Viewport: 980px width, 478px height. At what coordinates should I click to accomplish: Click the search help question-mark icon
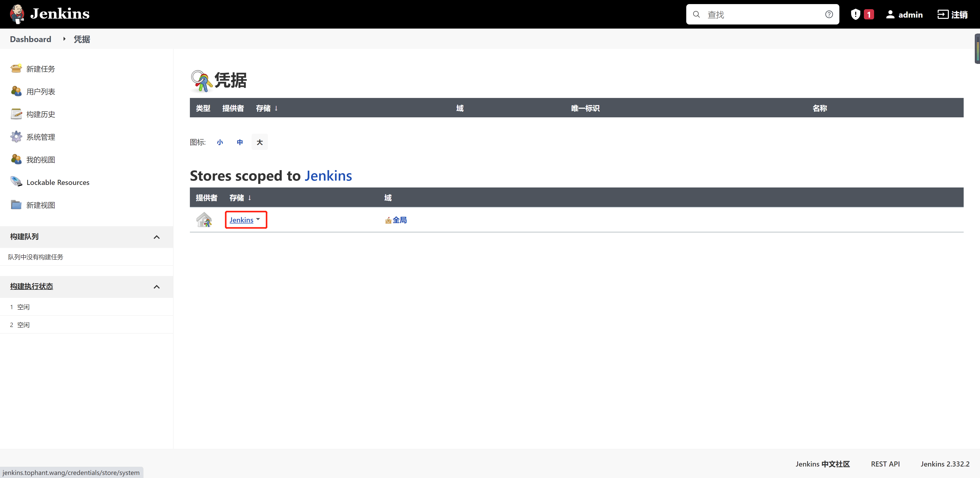(x=829, y=15)
